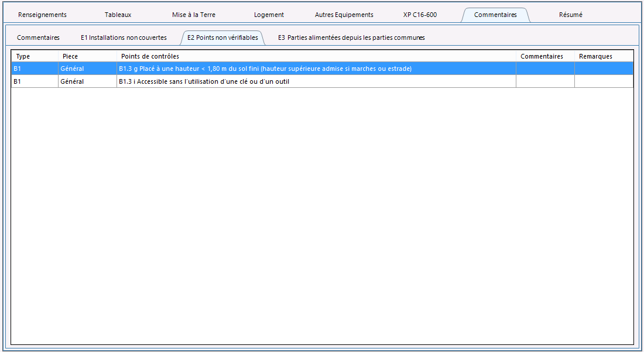Click the Commentaires cell of the B1.3 i row
Screen dimensions: 644x352
[544, 82]
